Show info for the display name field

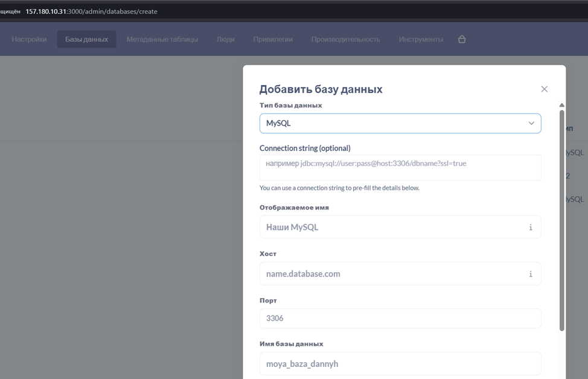coord(531,227)
